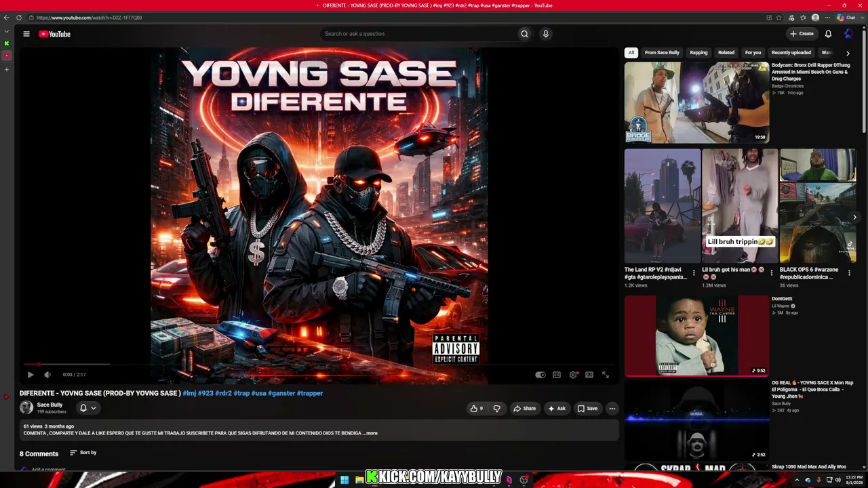This screenshot has width=868, height=488.
Task: Open File Explorer from the taskbar
Action: (359, 480)
